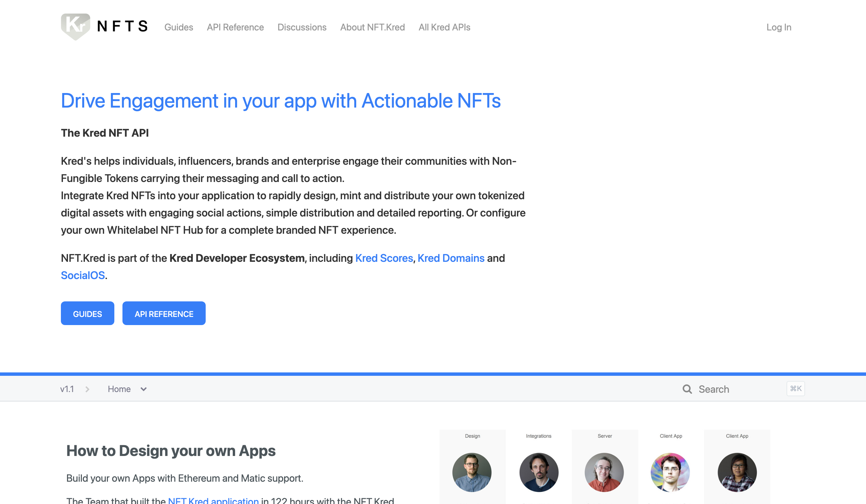Open About NFT.Kred nav item
Screen dimensions: 866x504
point(372,27)
